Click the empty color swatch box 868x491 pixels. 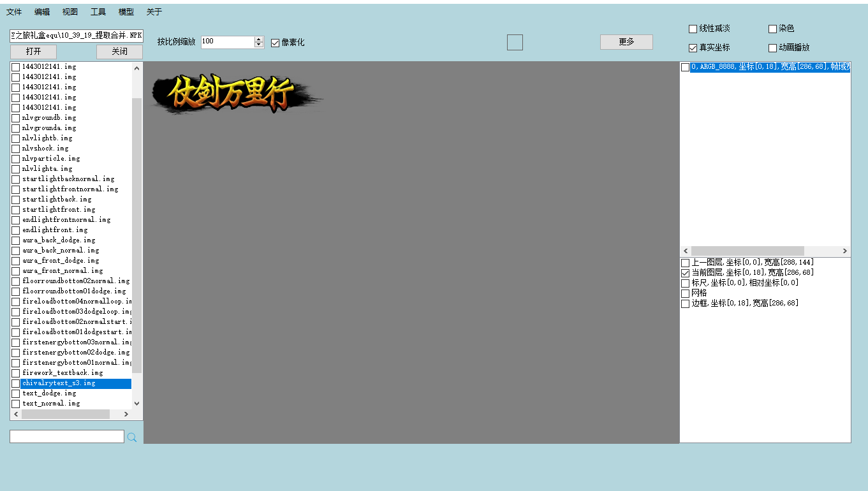[x=515, y=42]
